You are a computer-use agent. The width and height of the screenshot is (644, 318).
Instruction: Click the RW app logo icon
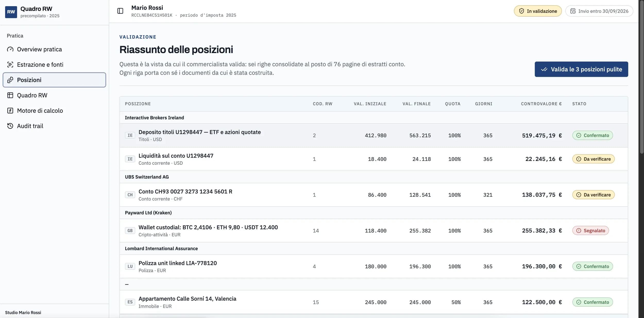pyautogui.click(x=11, y=12)
